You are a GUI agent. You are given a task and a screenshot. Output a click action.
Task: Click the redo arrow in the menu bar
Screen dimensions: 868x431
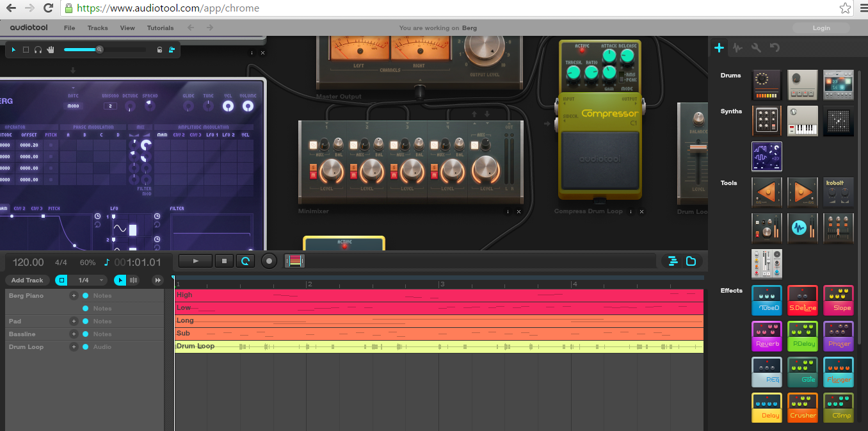tap(210, 28)
